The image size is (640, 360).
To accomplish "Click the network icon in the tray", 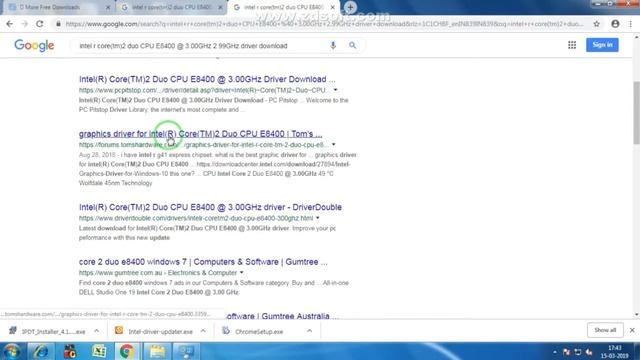I will (x=578, y=352).
